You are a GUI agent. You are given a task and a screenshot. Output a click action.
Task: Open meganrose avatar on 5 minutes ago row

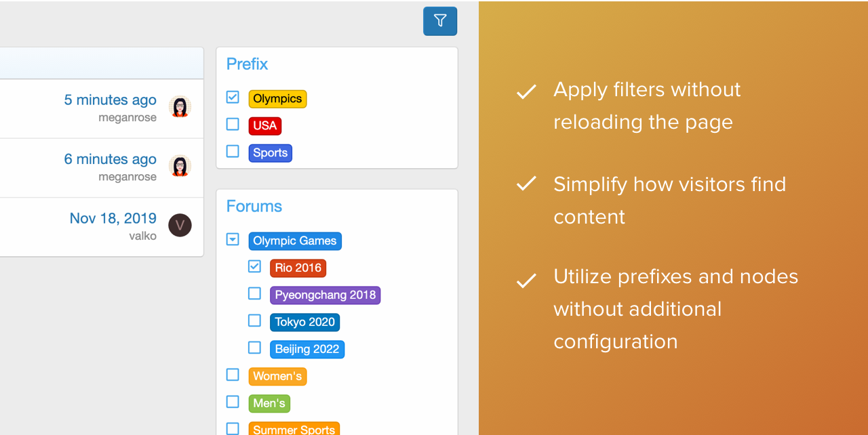(180, 107)
